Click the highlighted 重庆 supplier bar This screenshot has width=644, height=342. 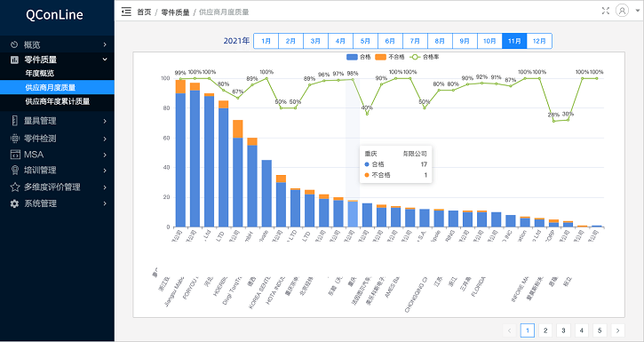pos(353,214)
